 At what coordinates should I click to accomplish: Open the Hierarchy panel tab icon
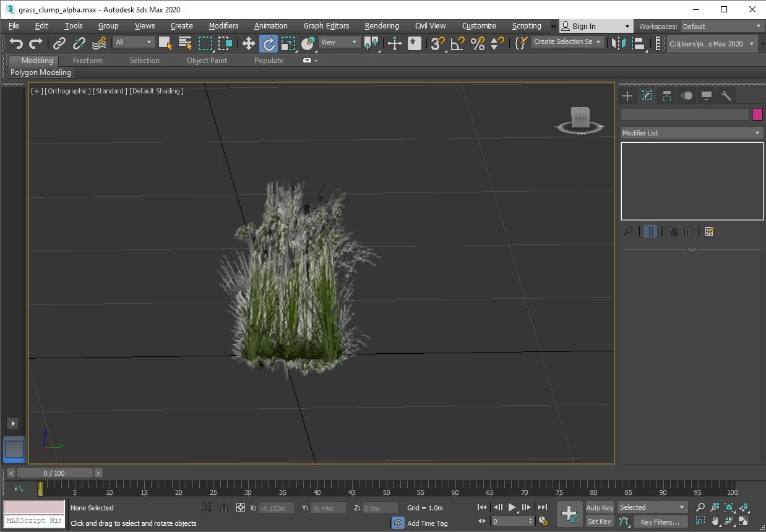(667, 96)
